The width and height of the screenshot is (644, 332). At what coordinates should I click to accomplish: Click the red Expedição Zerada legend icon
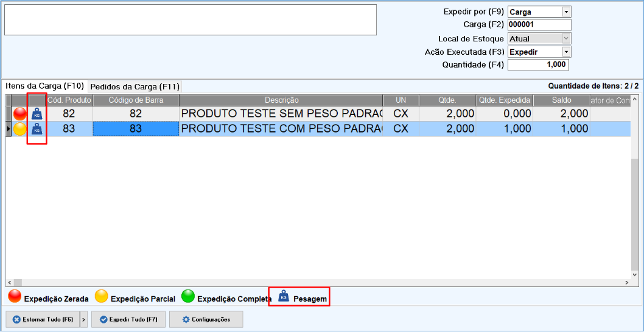[x=14, y=297]
